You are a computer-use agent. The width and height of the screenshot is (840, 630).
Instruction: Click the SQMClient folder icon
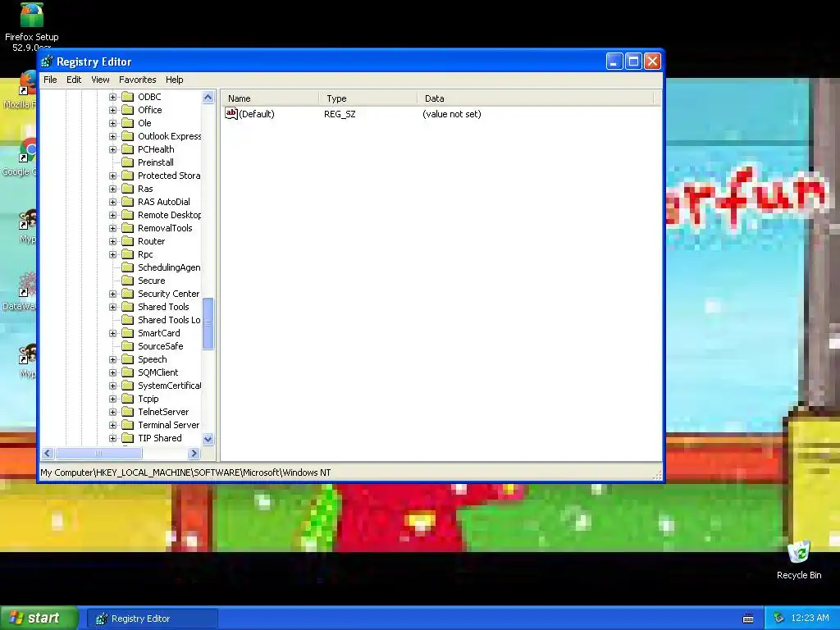coord(127,372)
